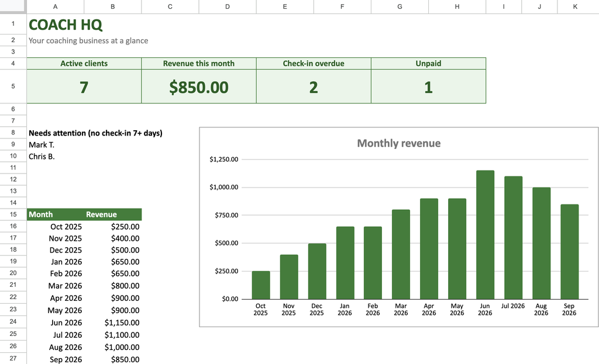Click column header C
This screenshot has height=364, width=599.
[170, 6]
